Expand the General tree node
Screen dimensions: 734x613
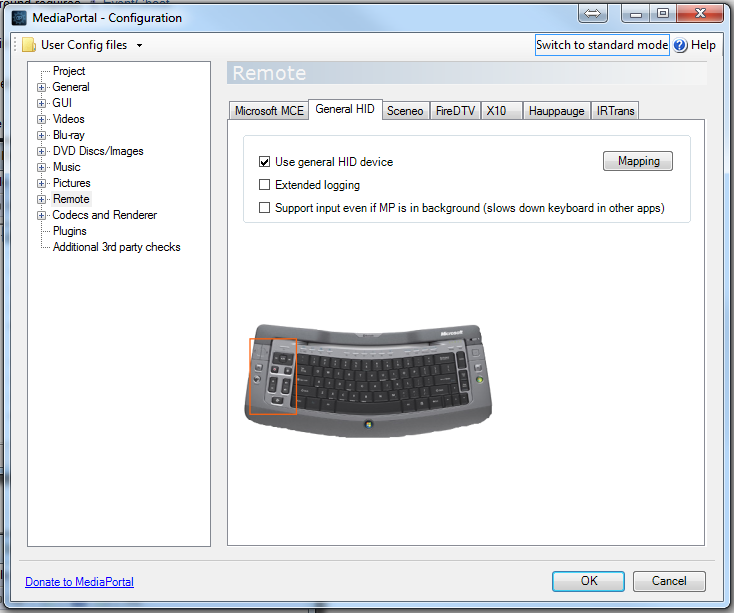coord(42,88)
